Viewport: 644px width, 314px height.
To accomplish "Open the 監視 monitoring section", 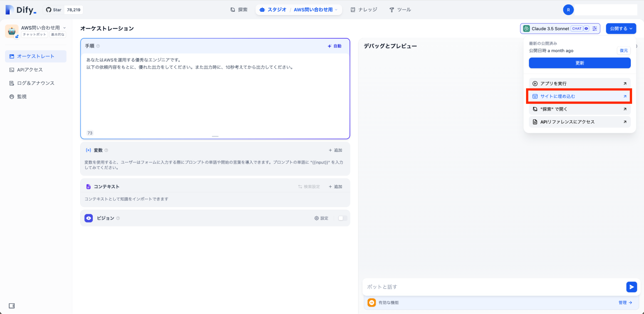I will (21, 96).
